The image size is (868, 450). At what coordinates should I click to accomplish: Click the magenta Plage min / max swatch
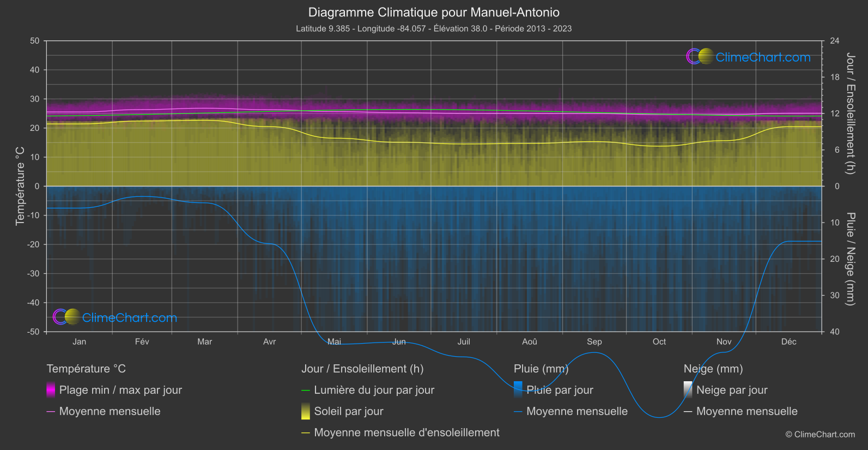click(51, 390)
